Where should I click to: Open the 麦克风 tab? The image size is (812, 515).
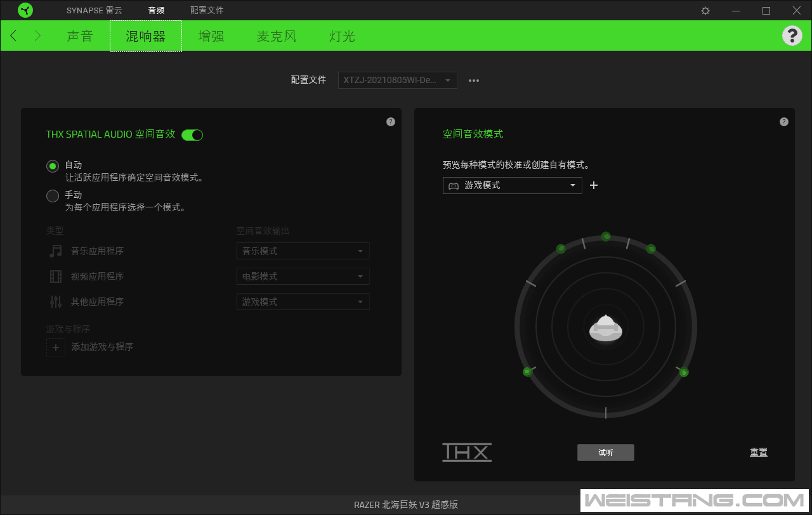point(277,36)
